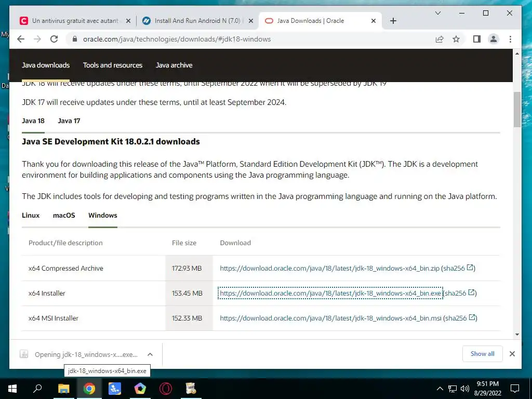Click 'Show all' downloads button
The width and height of the screenshot is (532, 399).
482,354
